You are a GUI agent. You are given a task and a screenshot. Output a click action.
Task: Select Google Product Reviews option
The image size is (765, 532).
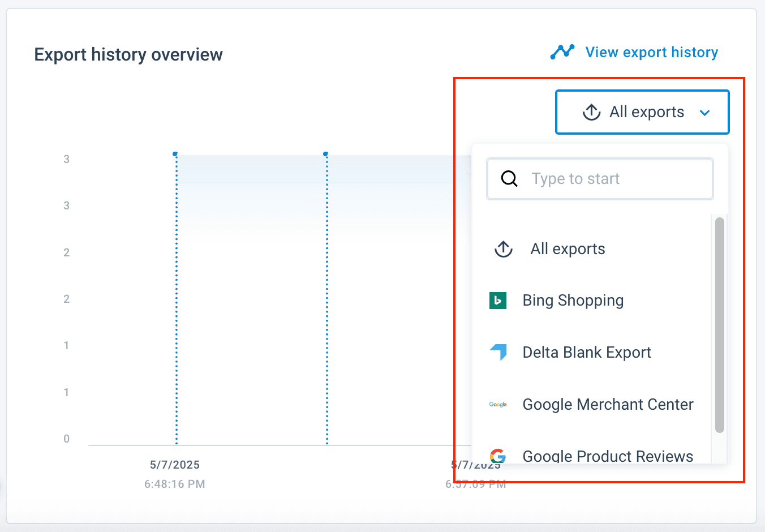point(608,456)
